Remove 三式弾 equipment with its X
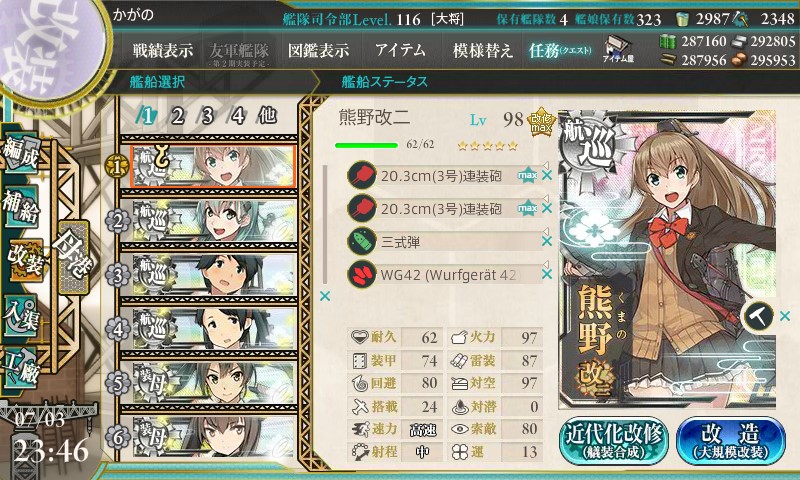Image resolution: width=800 pixels, height=480 pixels. point(547,241)
